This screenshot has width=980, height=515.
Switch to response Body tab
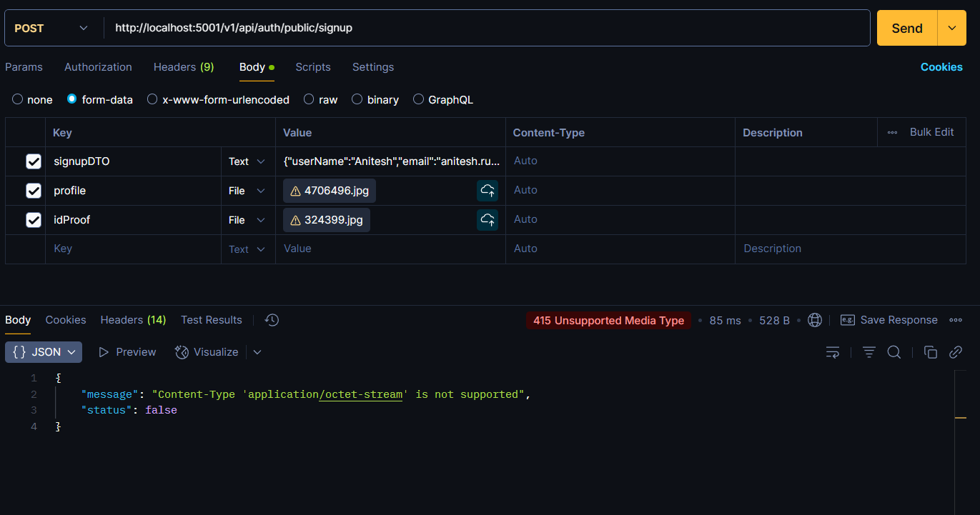18,320
